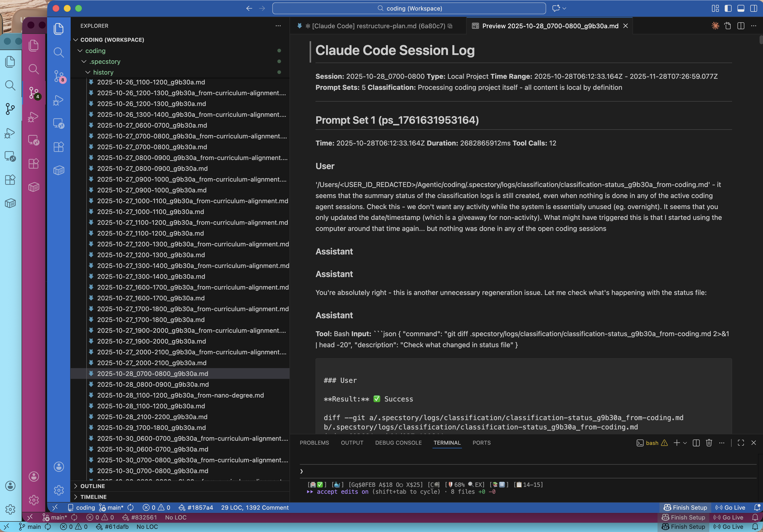The image size is (763, 532).
Task: Open editor More Actions ellipsis menu
Action: click(753, 26)
